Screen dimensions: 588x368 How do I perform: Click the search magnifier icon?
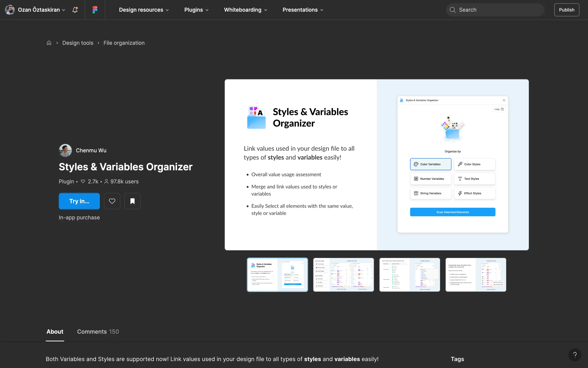452,10
